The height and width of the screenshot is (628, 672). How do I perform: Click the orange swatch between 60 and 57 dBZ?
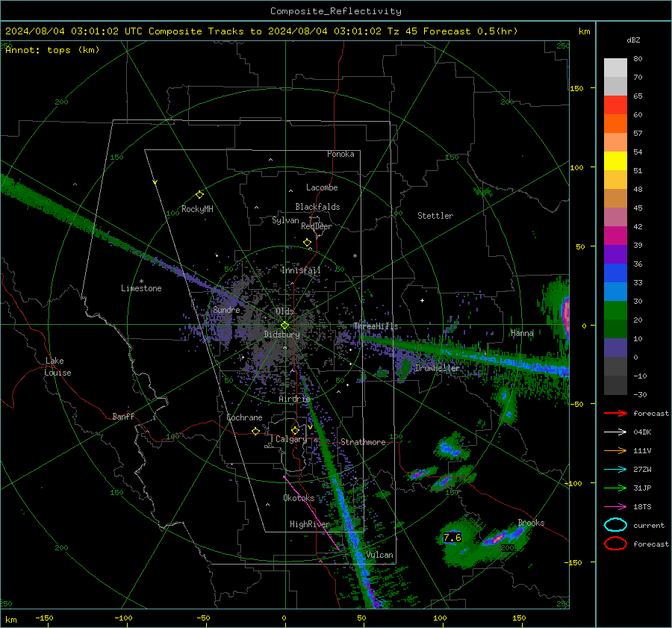615,124
